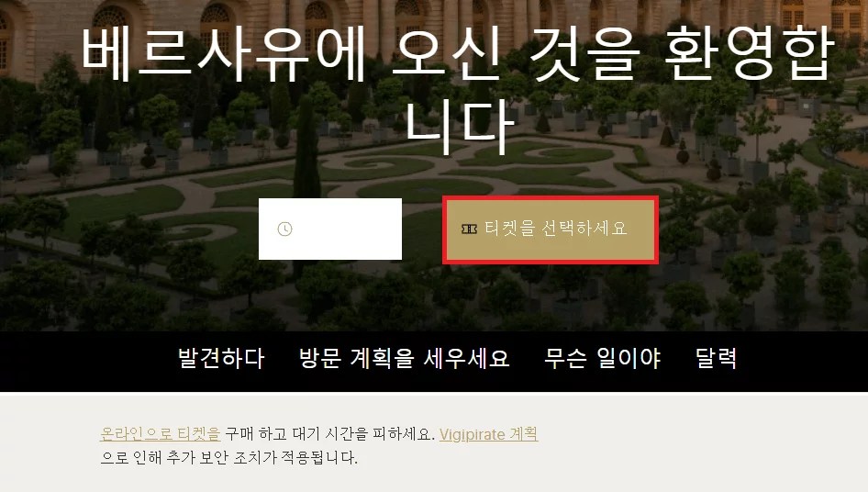Click the clock icon in white box
The image size is (868, 492).
click(x=284, y=229)
